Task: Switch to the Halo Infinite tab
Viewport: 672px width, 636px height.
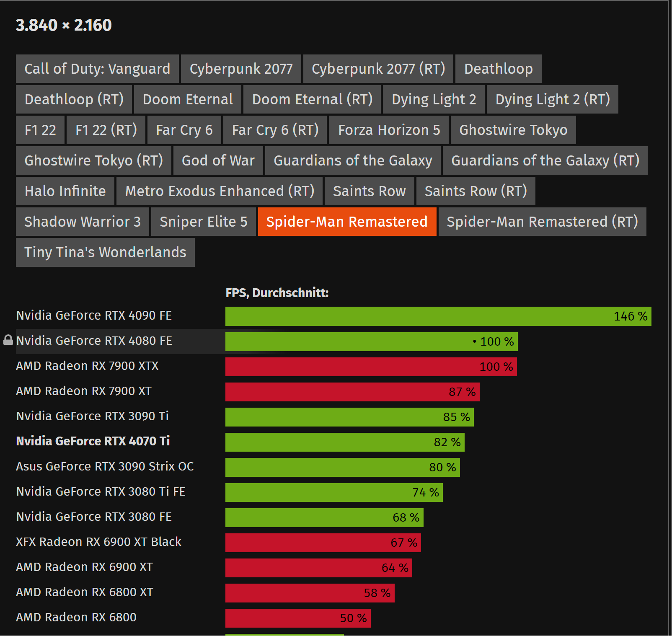Action: 65,191
